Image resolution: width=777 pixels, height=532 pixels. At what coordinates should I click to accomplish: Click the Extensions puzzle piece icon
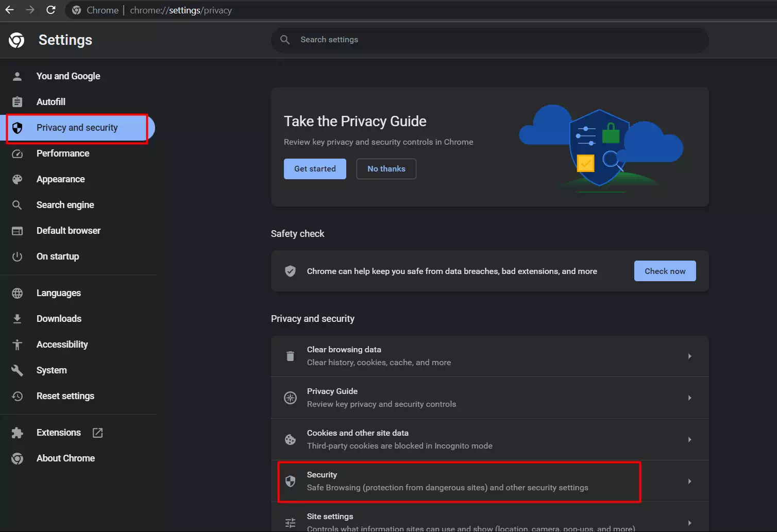click(x=17, y=433)
